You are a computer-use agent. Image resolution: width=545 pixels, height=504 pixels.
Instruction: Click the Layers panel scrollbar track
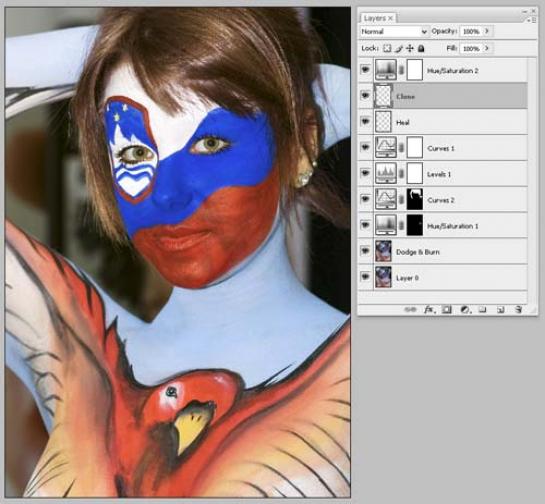click(x=532, y=181)
